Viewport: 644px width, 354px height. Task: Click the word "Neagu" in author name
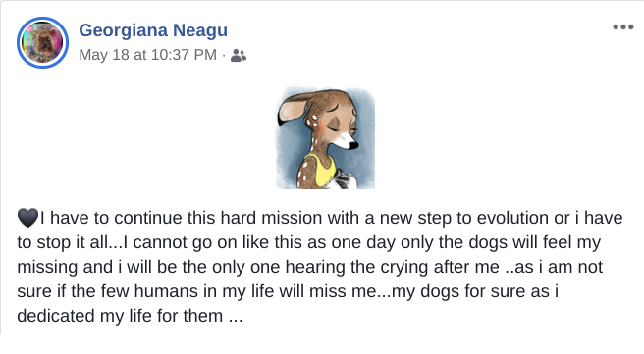200,30
